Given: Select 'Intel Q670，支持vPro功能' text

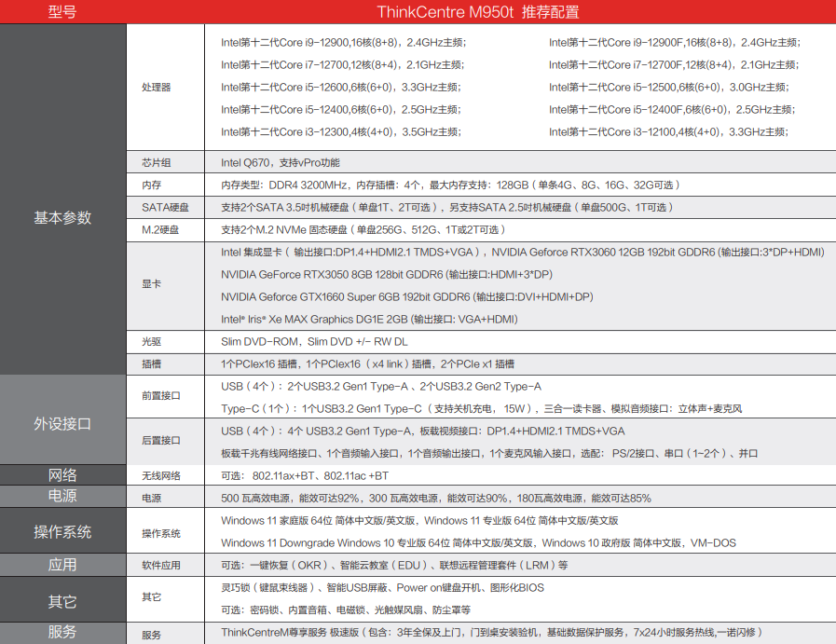Looking at the screenshot, I should pyautogui.click(x=280, y=162).
